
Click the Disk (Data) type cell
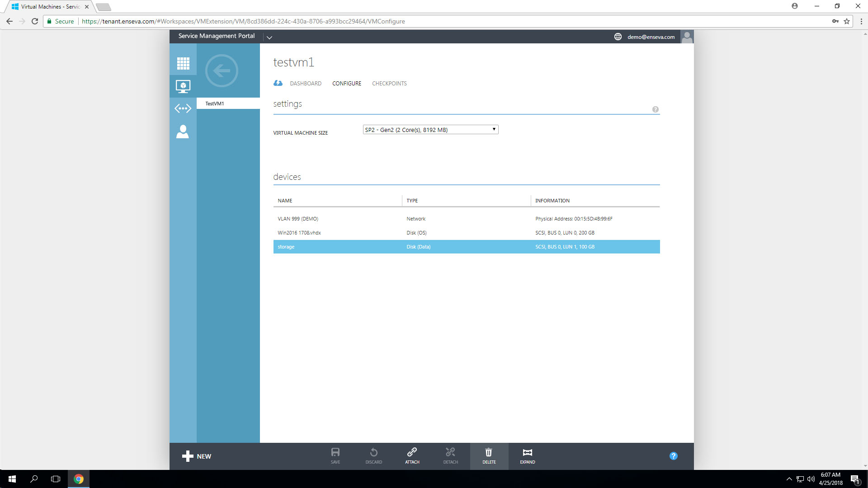[x=418, y=247]
